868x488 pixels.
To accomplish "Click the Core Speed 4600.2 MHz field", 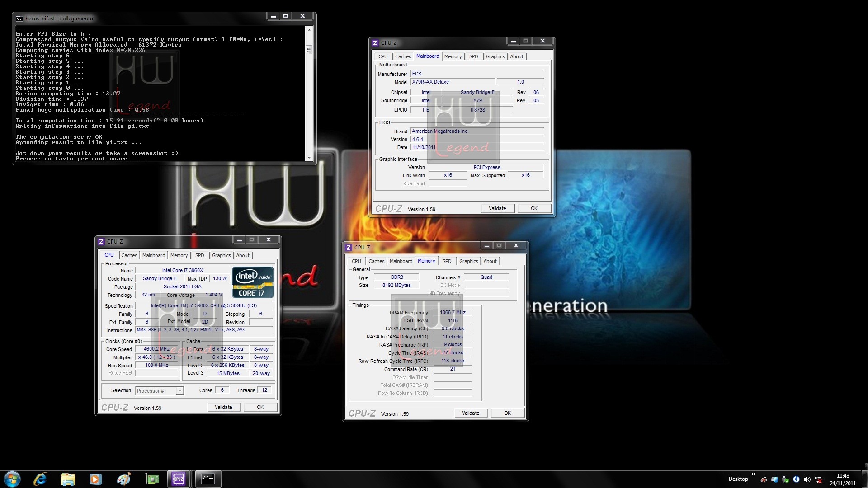I will point(156,349).
